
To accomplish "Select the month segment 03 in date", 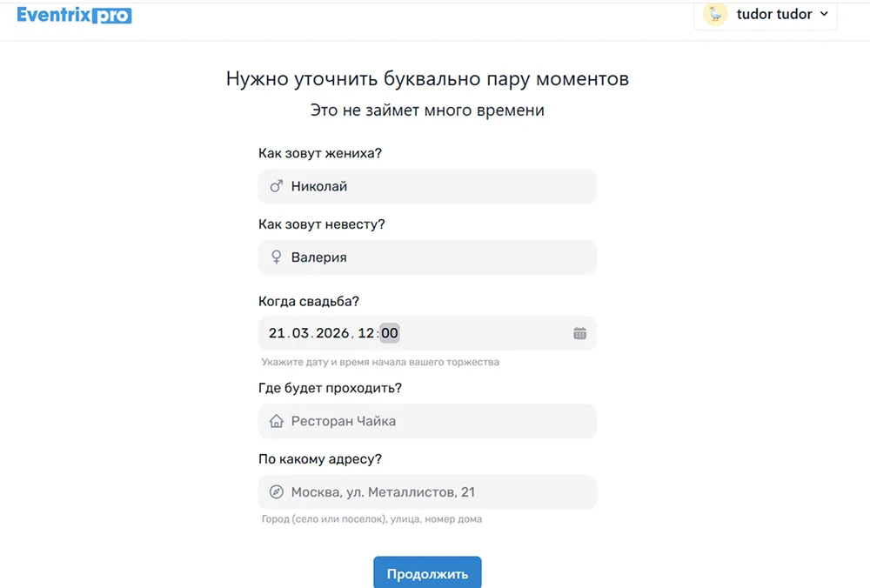I will (300, 333).
